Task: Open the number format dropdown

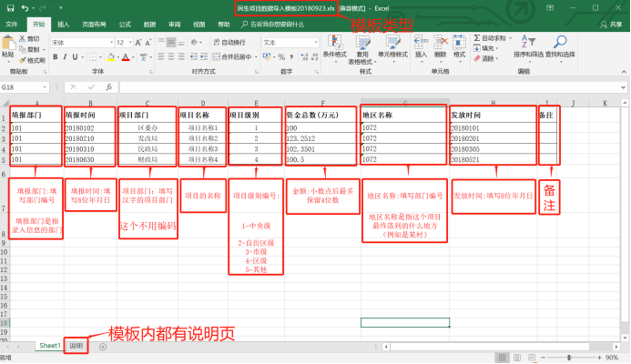Action: pos(316,42)
